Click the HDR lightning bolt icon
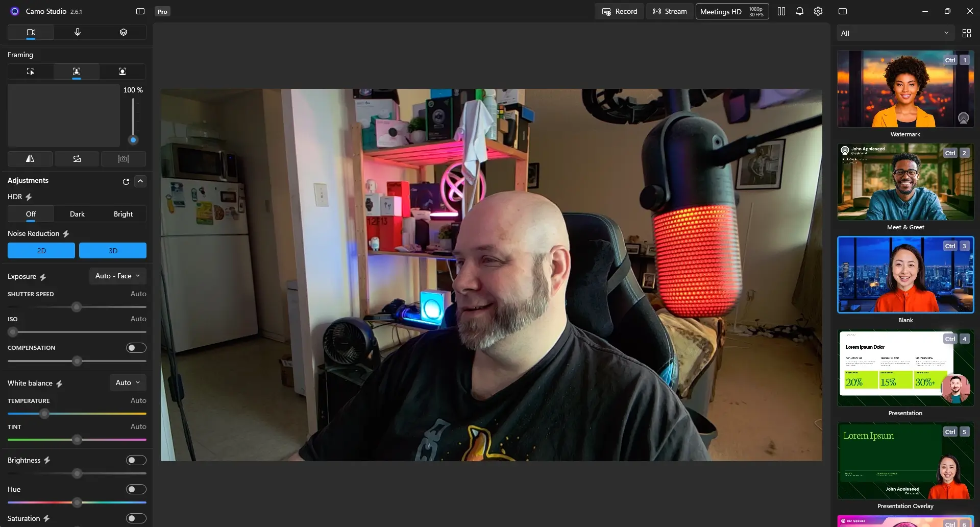This screenshot has height=527, width=980. 29,197
